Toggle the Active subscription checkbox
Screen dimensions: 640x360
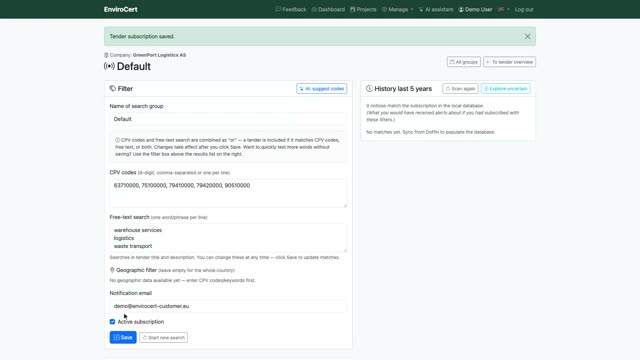(112, 322)
